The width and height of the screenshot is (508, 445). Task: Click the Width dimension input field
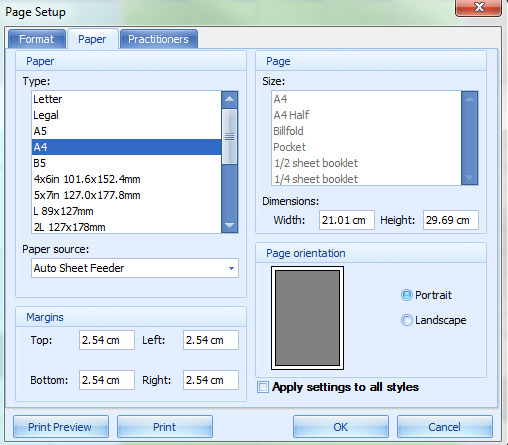347,220
